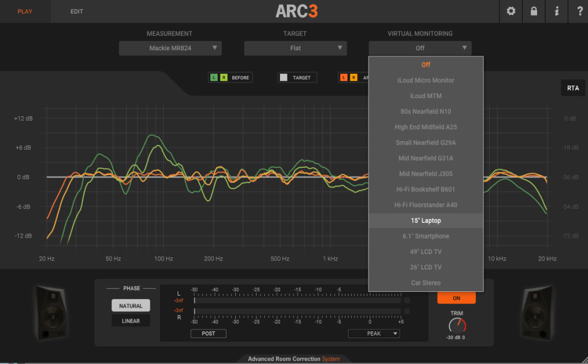Click the right speaker image

tap(537, 313)
